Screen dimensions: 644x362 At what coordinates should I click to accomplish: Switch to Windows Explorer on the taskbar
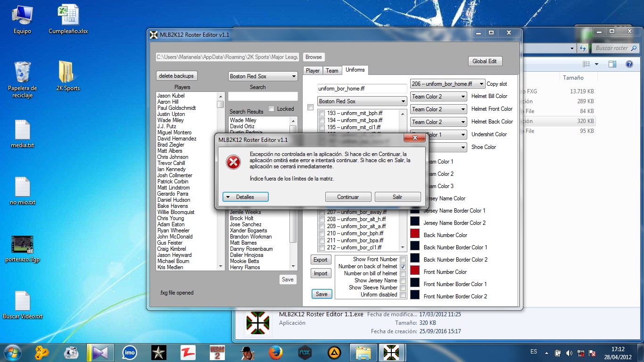click(363, 352)
